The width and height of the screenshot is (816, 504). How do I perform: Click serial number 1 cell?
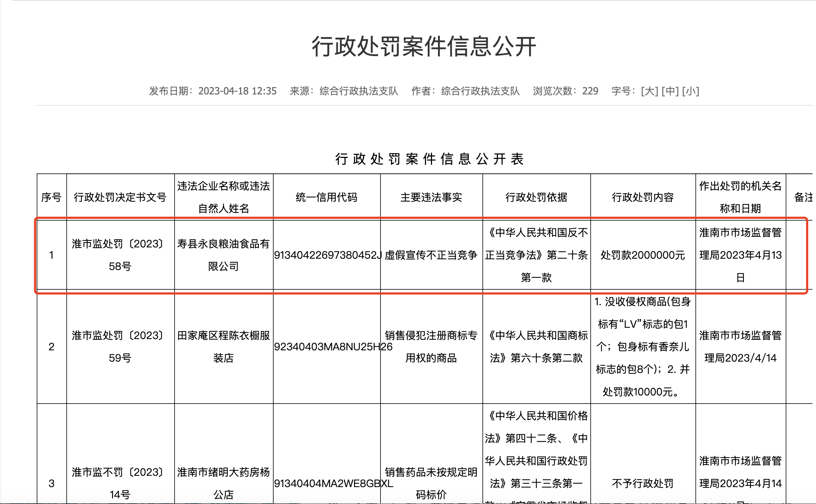point(51,255)
